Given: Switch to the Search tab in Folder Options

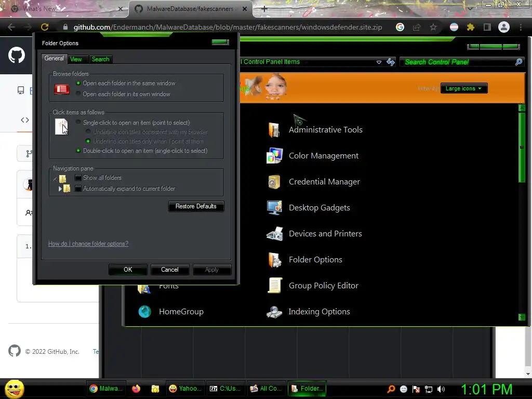Looking at the screenshot, I should click(100, 59).
